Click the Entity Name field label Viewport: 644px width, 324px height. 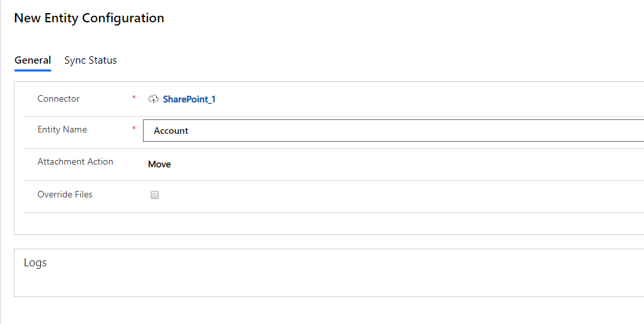click(x=62, y=129)
